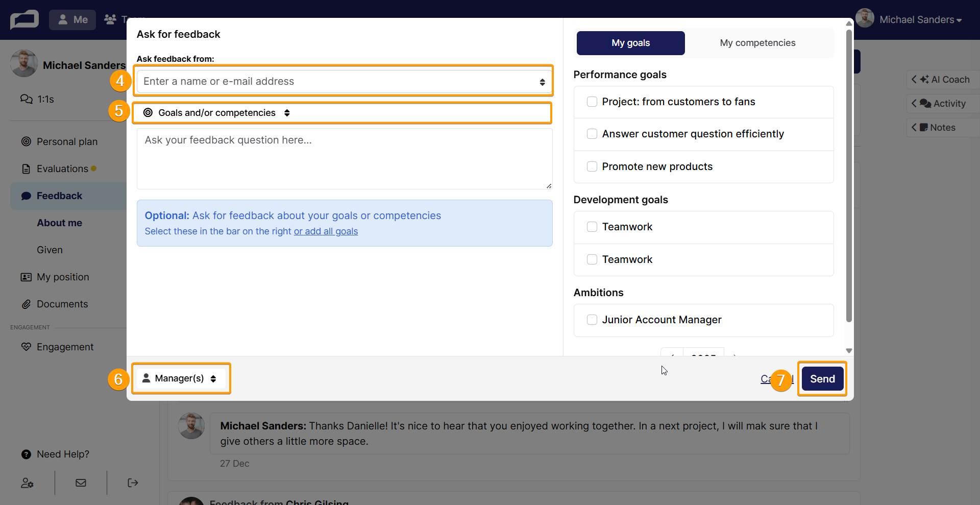Check Junior Account Manager ambition
The image size is (980, 505).
pos(592,320)
